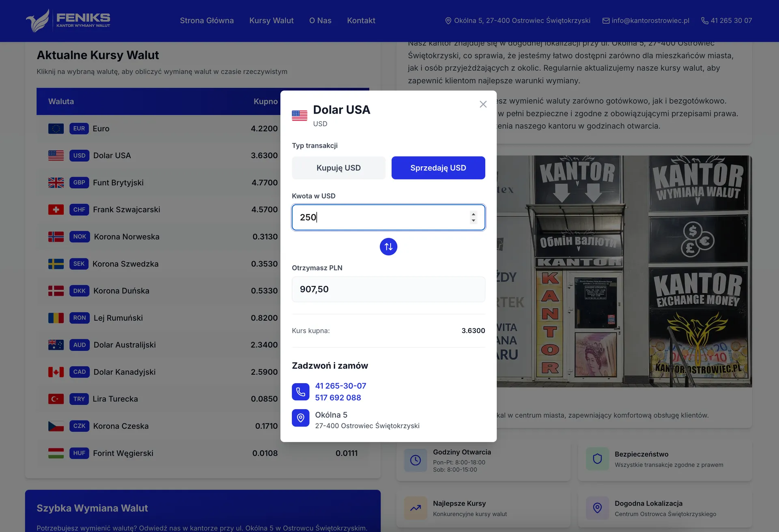Image resolution: width=779 pixels, height=532 pixels.
Task: Select the Sprzedaję USD transaction type
Action: point(438,168)
